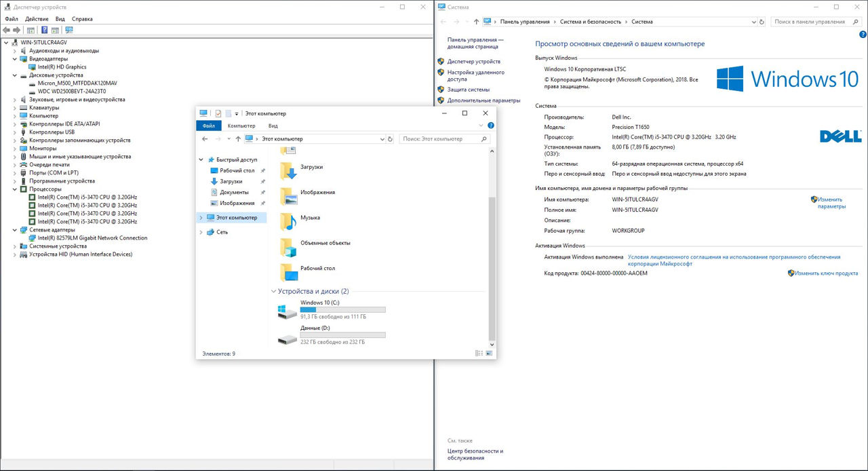The height and width of the screenshot is (471, 868).
Task: Open the Windows 10 (C:) drive icon
Action: (288, 312)
